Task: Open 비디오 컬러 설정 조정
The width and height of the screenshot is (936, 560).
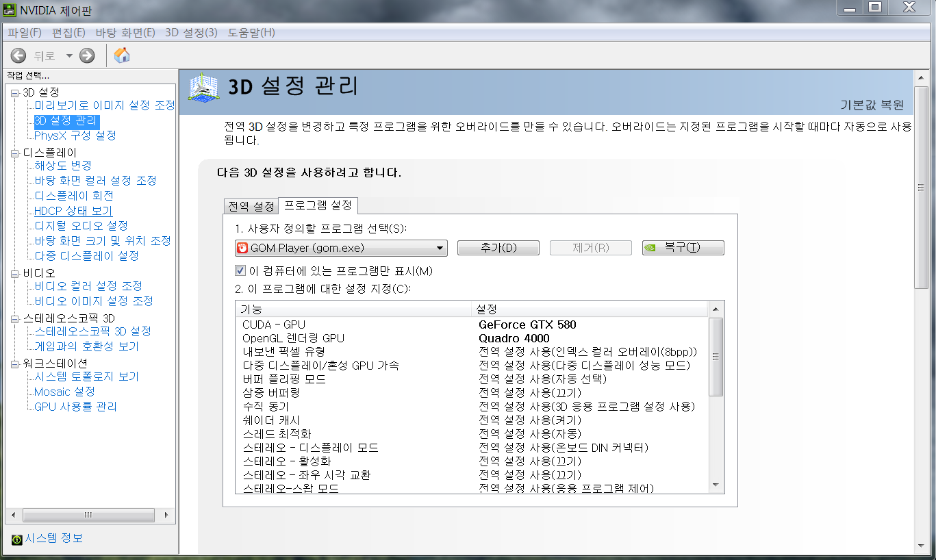Action: point(88,286)
